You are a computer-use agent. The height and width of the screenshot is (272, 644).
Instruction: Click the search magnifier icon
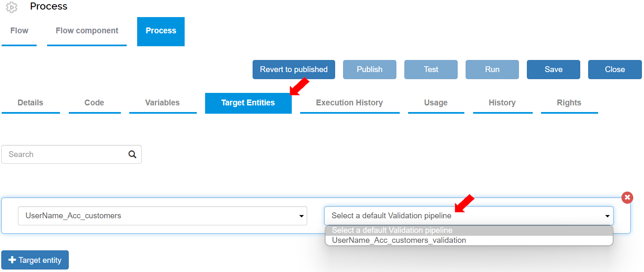pos(133,155)
